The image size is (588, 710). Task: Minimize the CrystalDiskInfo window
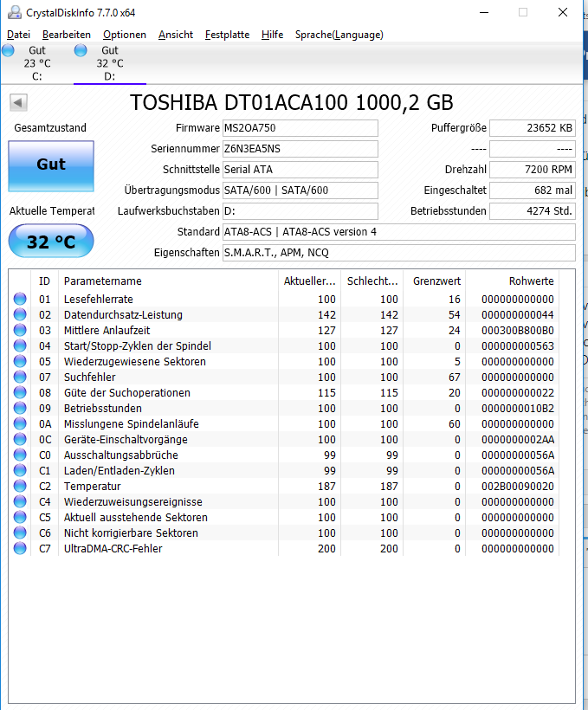tap(484, 12)
